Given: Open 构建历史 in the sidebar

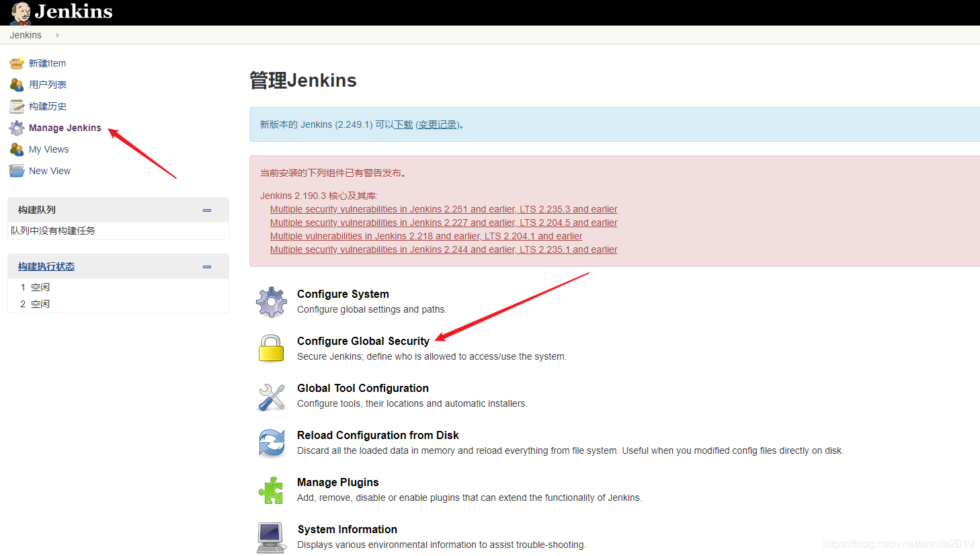Looking at the screenshot, I should (x=48, y=106).
